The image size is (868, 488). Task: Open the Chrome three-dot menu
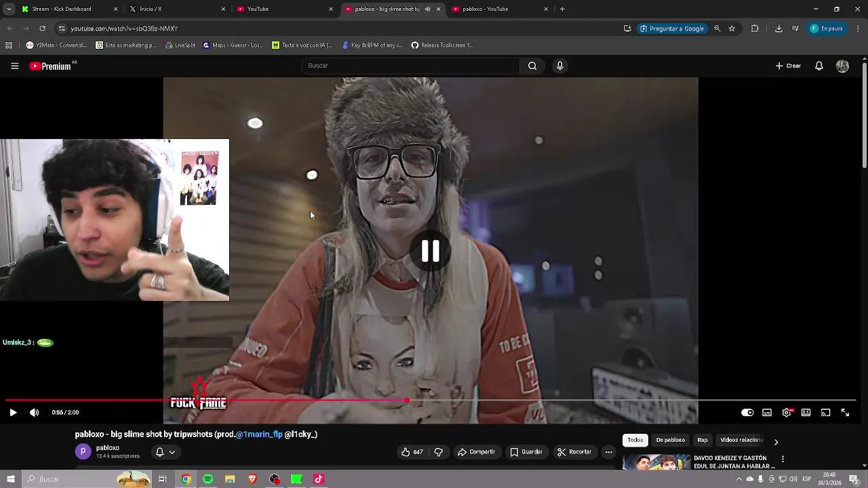tap(859, 28)
